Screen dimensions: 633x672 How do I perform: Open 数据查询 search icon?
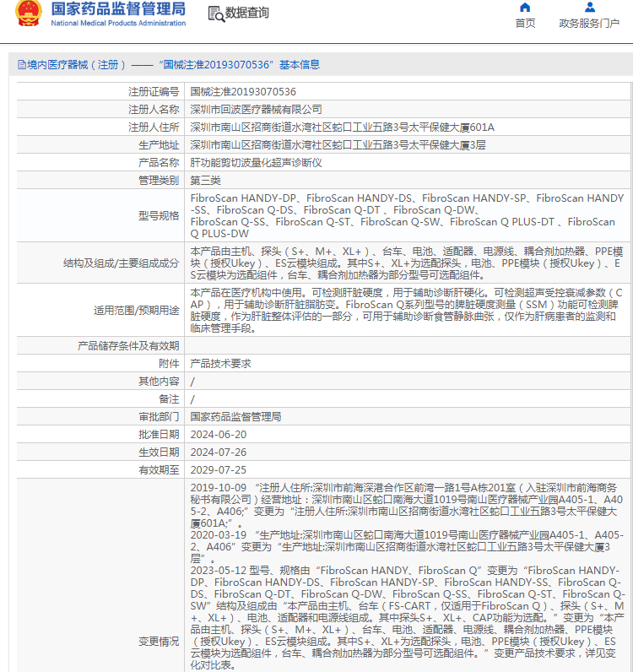(216, 14)
